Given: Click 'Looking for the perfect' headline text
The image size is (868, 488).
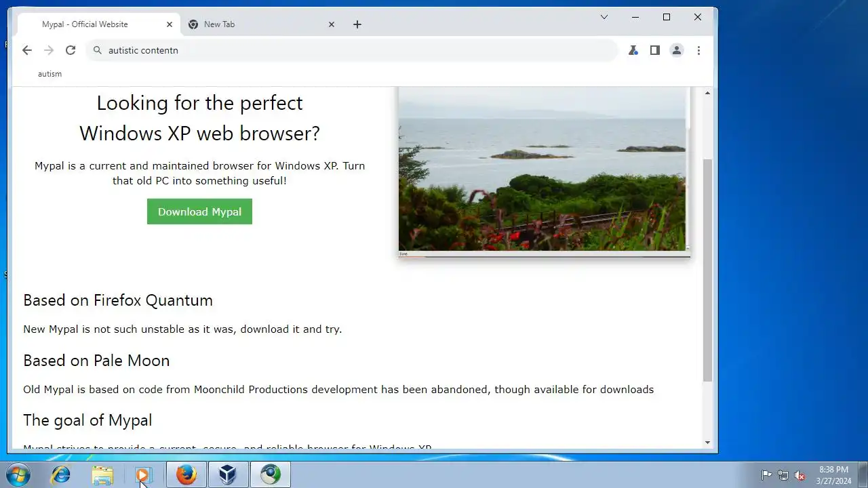Looking at the screenshot, I should click(199, 103).
